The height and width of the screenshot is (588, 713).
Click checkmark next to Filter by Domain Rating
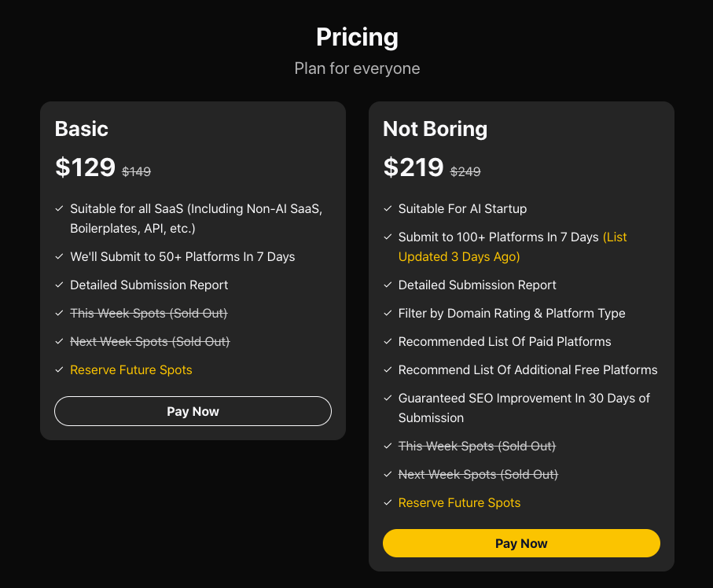[x=388, y=314]
